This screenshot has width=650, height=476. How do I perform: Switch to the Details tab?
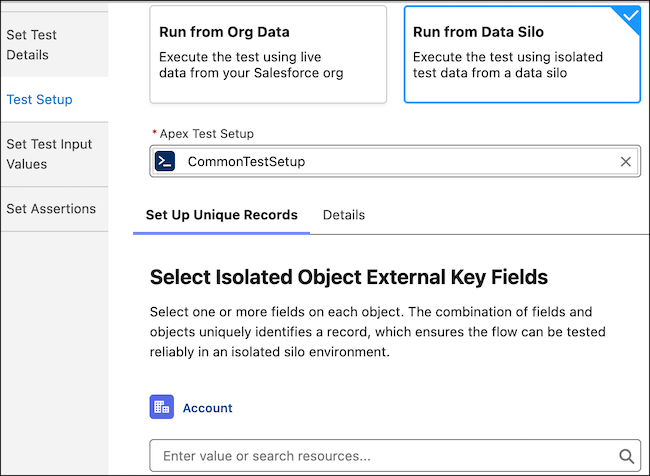344,215
